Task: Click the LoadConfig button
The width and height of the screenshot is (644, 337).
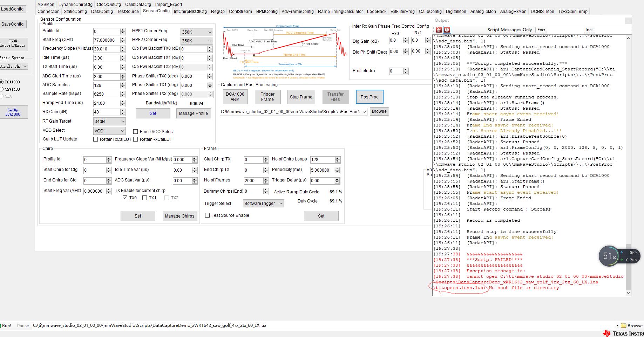Action: (x=13, y=9)
